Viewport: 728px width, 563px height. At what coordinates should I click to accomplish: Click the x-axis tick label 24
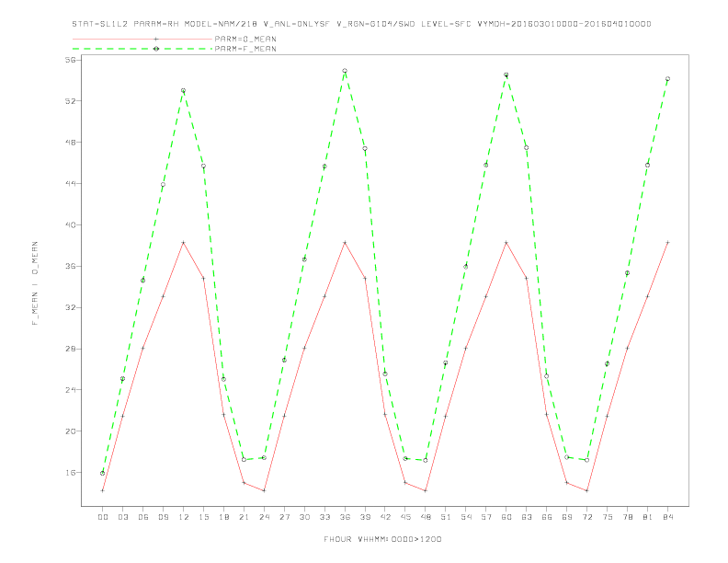tap(264, 517)
